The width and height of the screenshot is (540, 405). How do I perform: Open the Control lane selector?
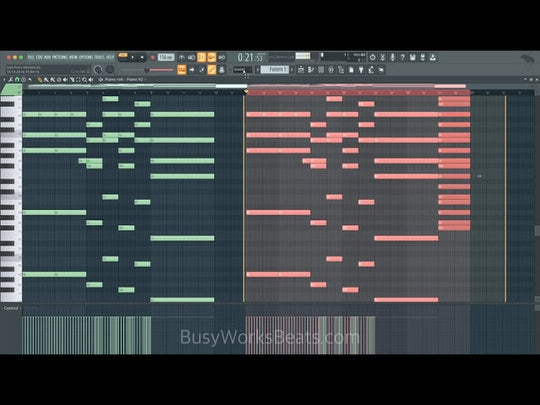[x=11, y=308]
